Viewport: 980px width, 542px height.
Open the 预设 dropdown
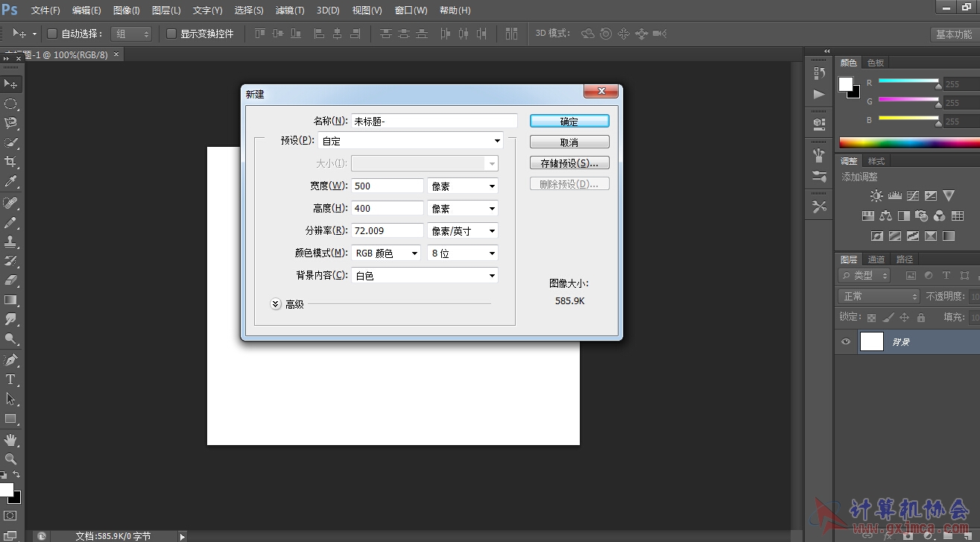tap(411, 140)
